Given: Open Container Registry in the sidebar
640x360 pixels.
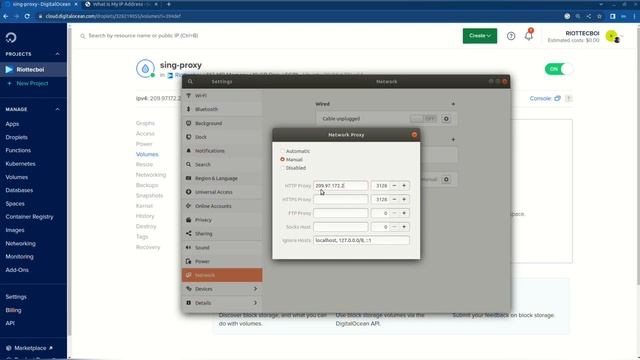Looking at the screenshot, I should point(29,217).
